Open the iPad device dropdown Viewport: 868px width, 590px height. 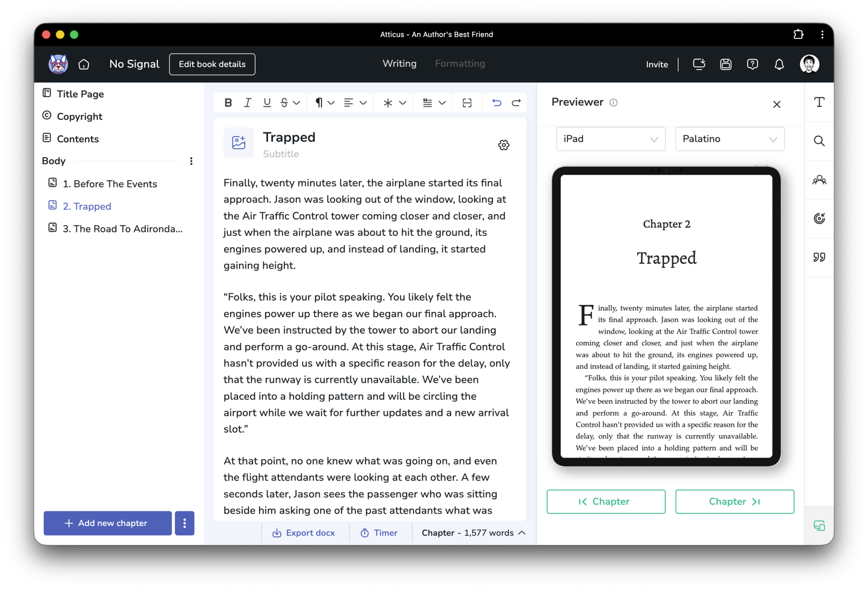[610, 139]
